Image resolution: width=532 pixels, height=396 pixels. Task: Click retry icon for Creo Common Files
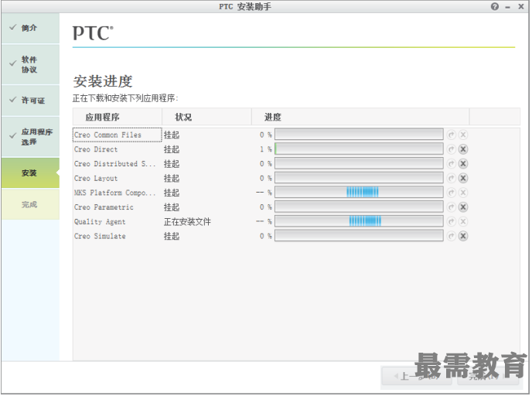pos(451,135)
